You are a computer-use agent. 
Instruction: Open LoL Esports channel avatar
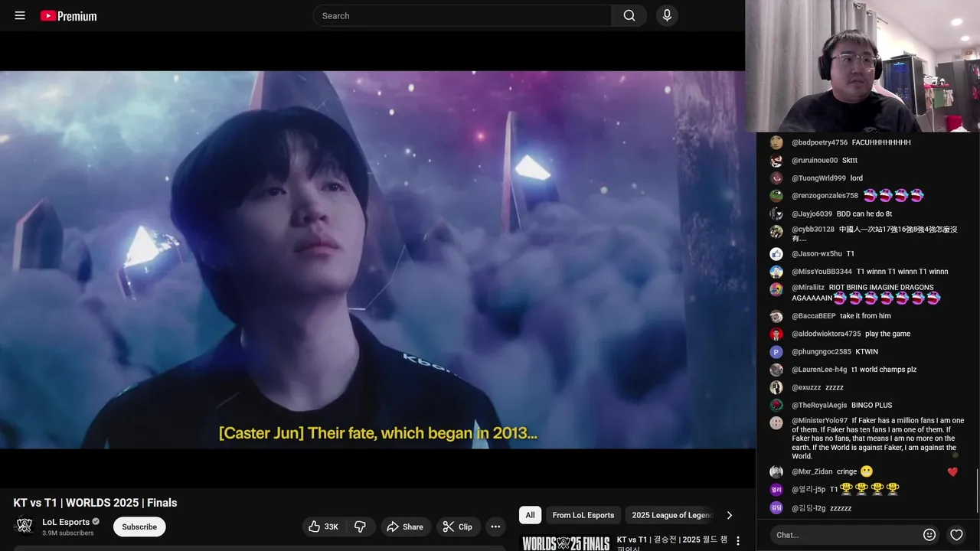24,527
